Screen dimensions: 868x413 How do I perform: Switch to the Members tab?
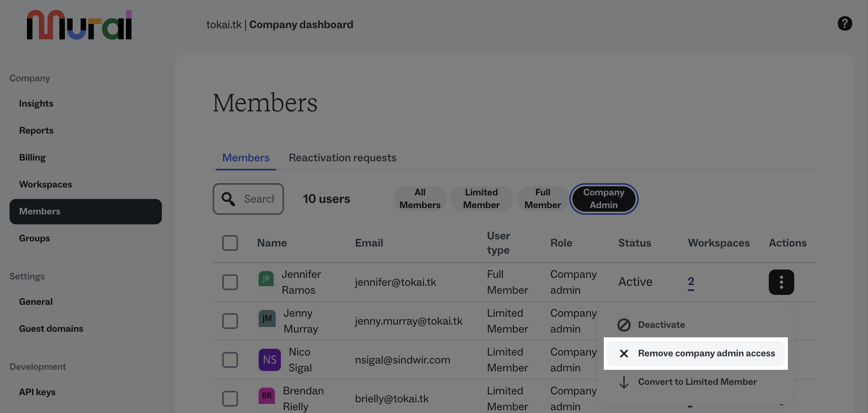coord(246,158)
